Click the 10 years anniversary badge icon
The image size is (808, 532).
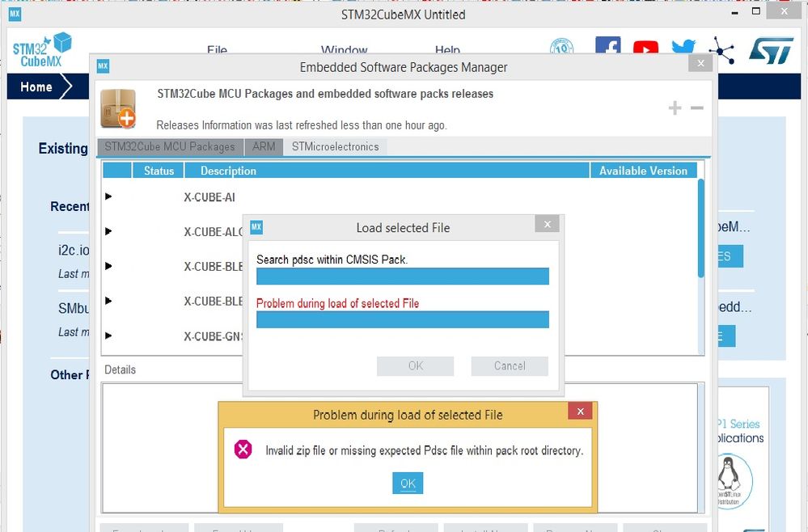(561, 46)
